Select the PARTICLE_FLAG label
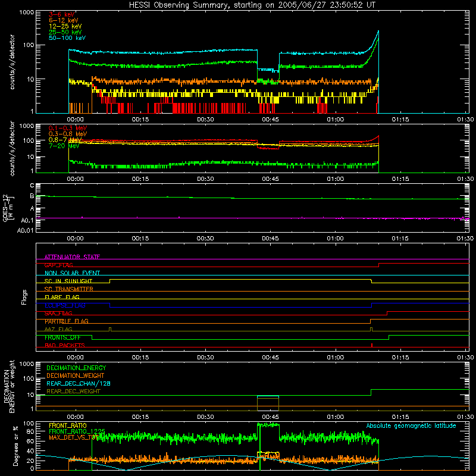 pos(67,321)
